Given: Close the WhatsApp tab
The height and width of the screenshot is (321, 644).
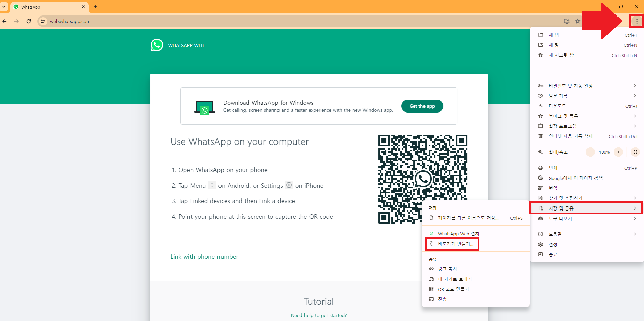Looking at the screenshot, I should pyautogui.click(x=83, y=7).
